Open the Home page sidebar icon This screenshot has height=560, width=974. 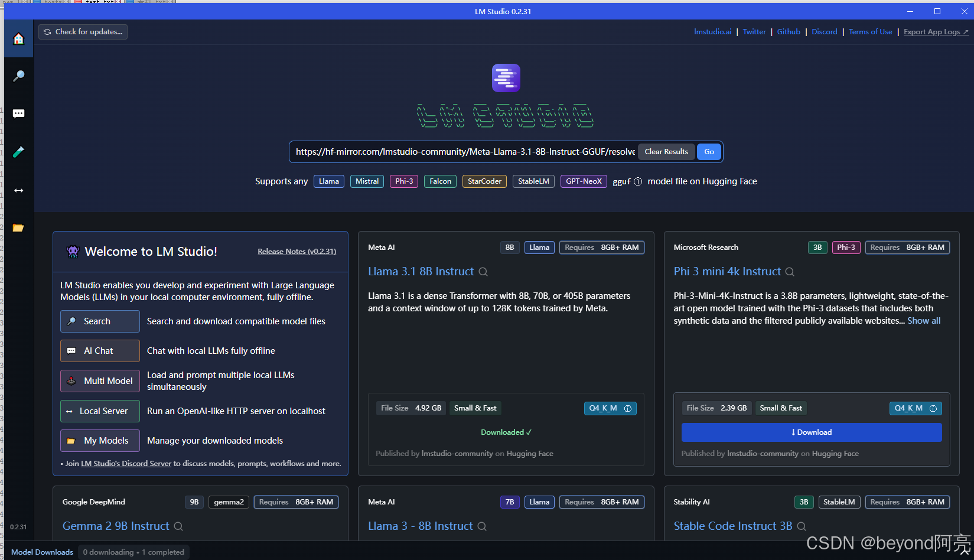[18, 39]
